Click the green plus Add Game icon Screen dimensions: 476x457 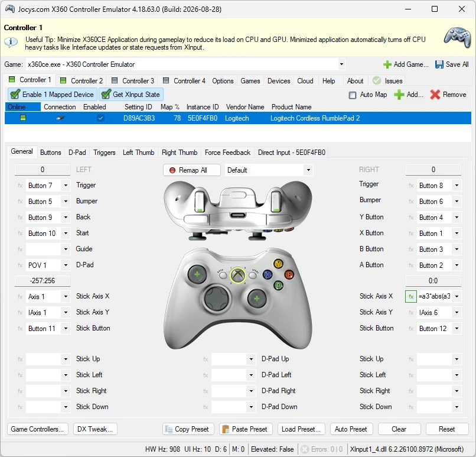(x=387, y=64)
